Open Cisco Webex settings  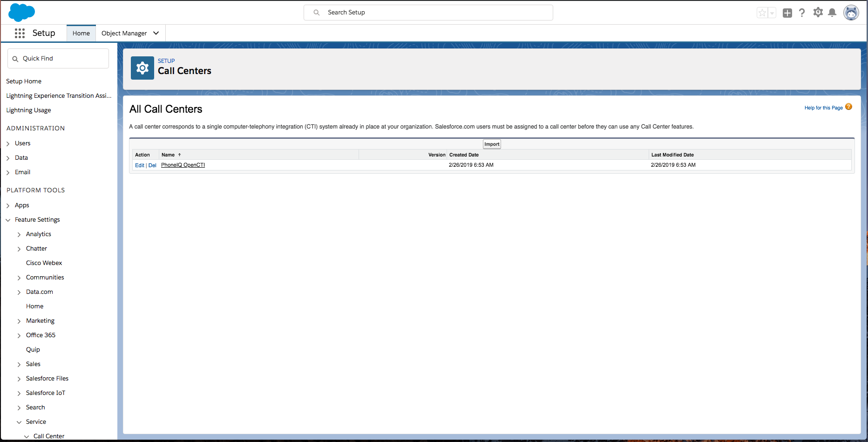point(44,263)
